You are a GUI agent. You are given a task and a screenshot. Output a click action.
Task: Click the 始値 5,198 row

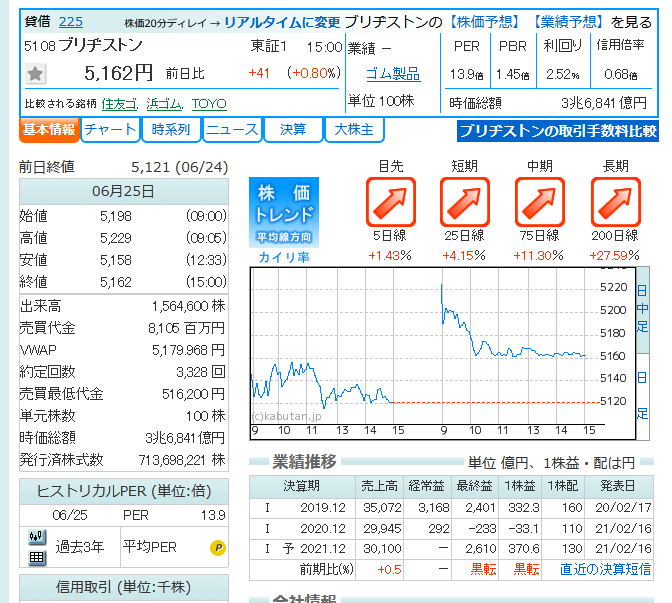[x=123, y=216]
